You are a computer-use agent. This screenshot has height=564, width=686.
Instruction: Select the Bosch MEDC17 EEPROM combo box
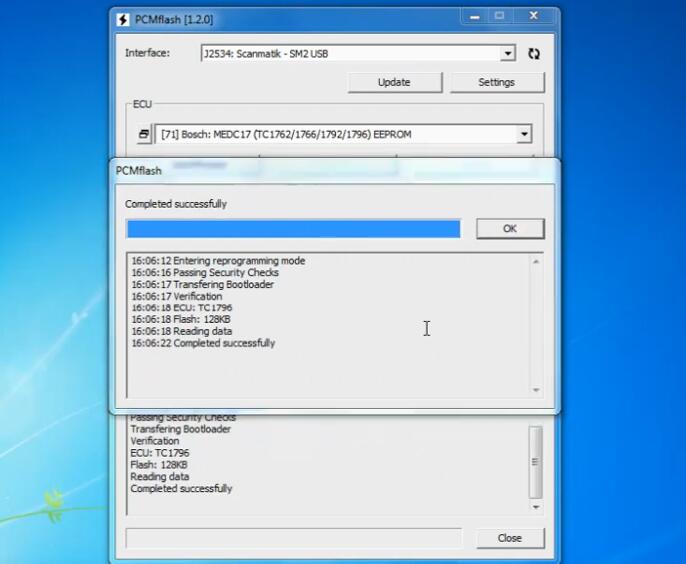tap(343, 134)
